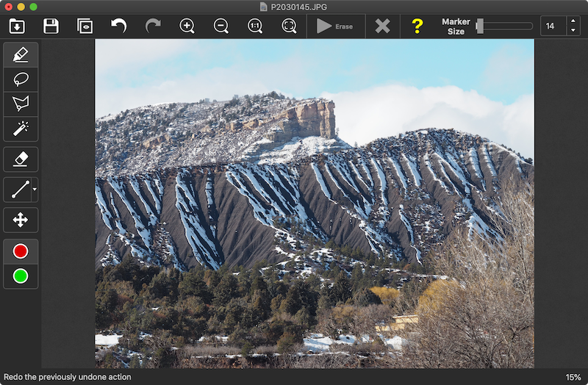The width and height of the screenshot is (588, 385).
Task: Open help with the yellow question mark
Action: 417,26
